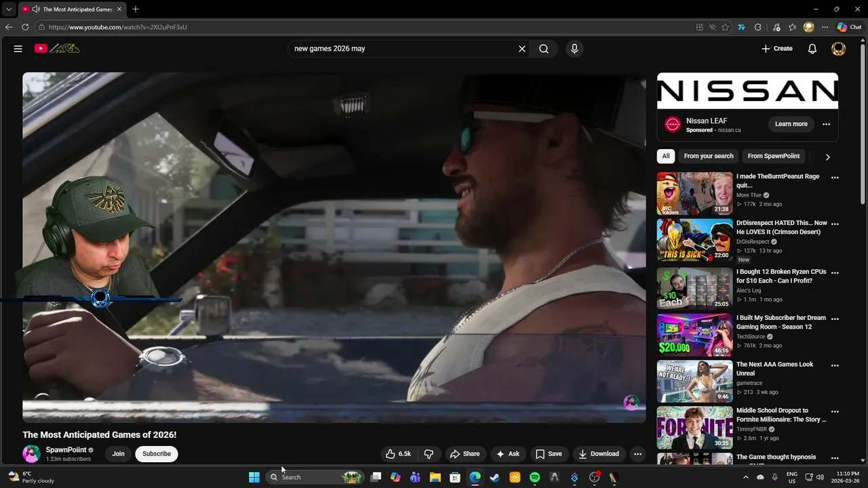Open Dream Gaming Room Season 12 video
Viewport: 868px width, 488px height.
pyautogui.click(x=781, y=322)
